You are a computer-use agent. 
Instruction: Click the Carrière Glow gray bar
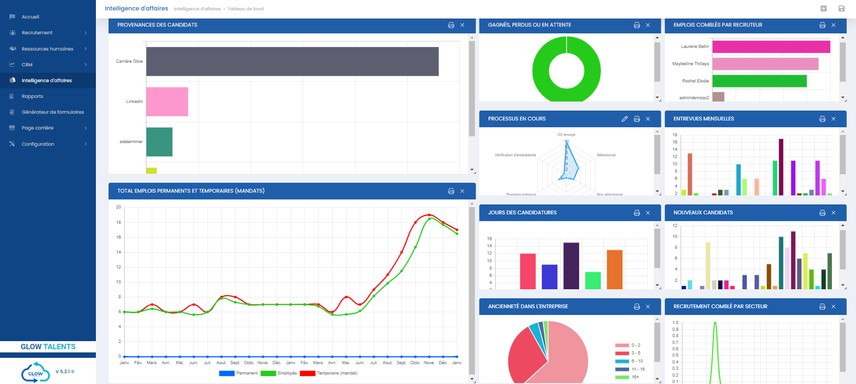292,61
